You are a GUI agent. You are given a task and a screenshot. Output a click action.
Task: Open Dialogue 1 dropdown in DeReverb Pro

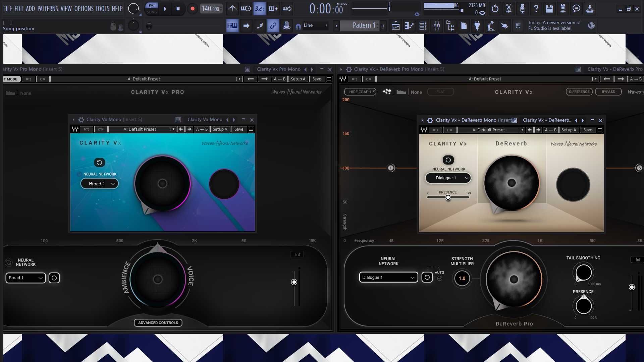coord(389,278)
